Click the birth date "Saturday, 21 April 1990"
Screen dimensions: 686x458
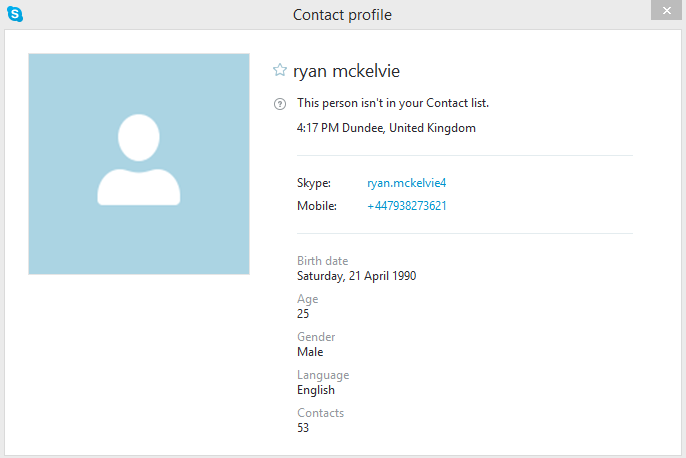click(x=357, y=276)
